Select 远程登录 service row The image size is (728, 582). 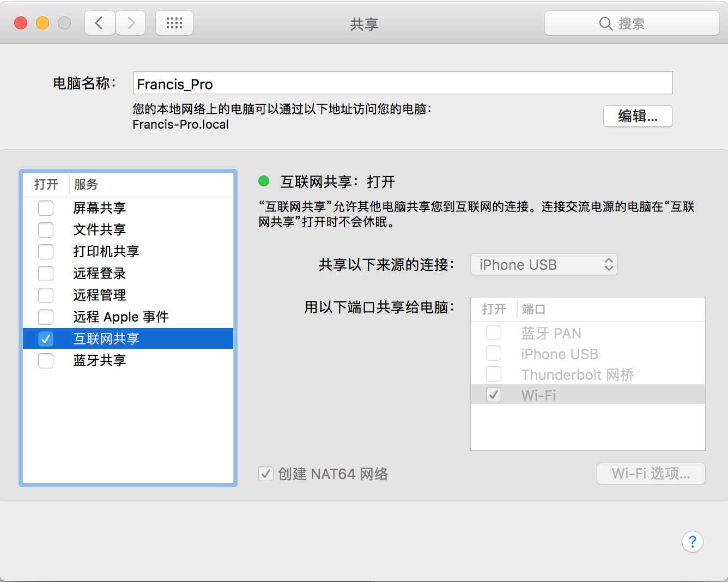pyautogui.click(x=128, y=273)
